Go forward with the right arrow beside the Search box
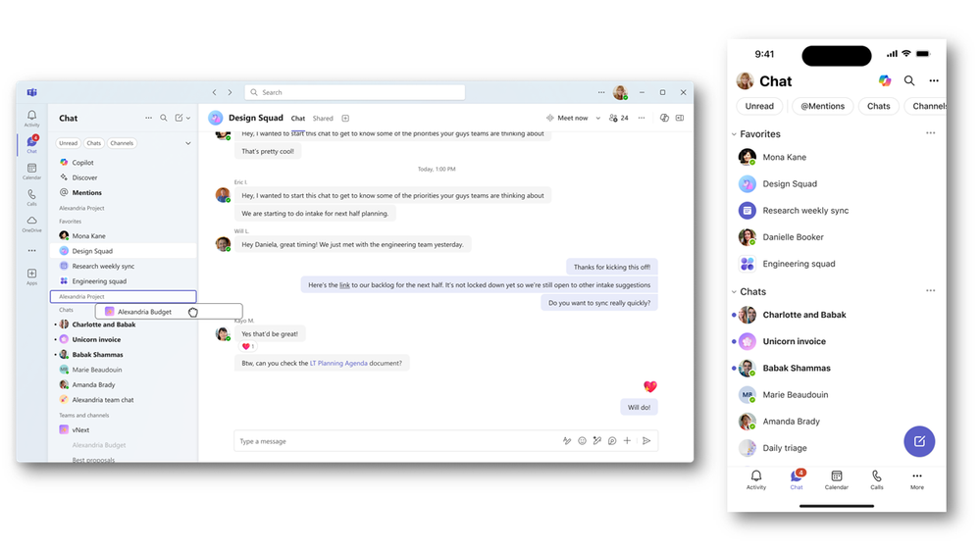This screenshot has height=551, width=980. (x=230, y=92)
